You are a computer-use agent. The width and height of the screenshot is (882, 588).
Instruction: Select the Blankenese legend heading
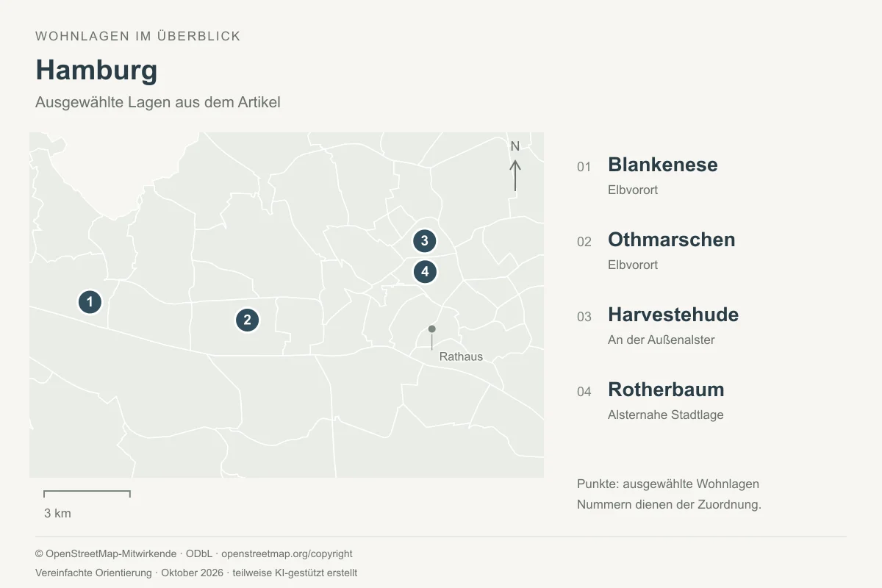[x=662, y=165]
